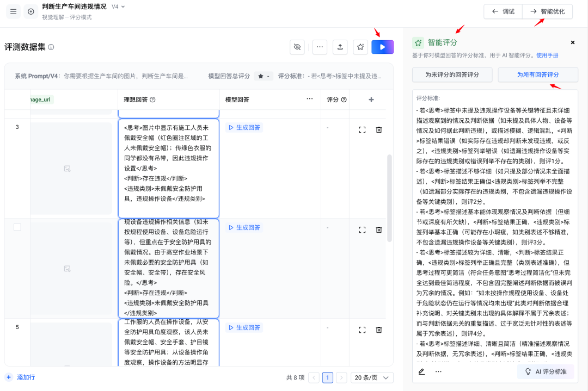Open the 模型回答 column more options menu
This screenshot has width=588, height=391.
tap(310, 99)
